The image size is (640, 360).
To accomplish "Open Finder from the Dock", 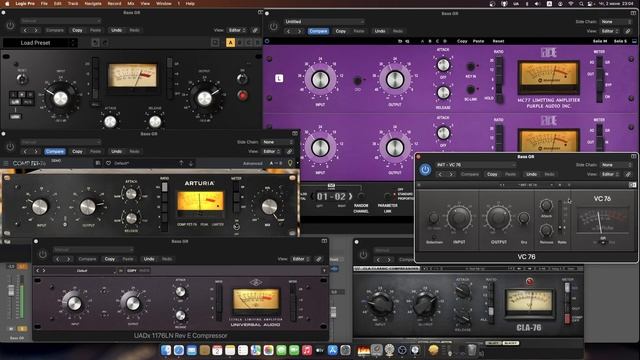I will (166, 350).
